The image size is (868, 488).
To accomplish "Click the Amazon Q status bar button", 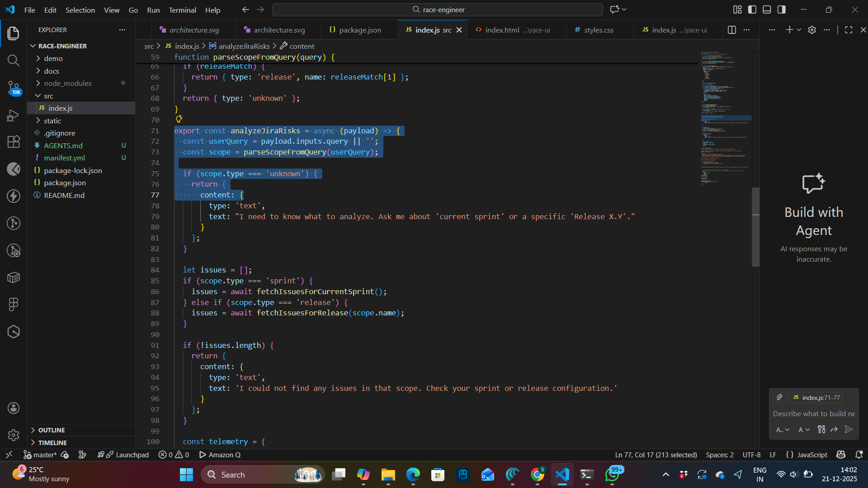I will click(x=220, y=455).
